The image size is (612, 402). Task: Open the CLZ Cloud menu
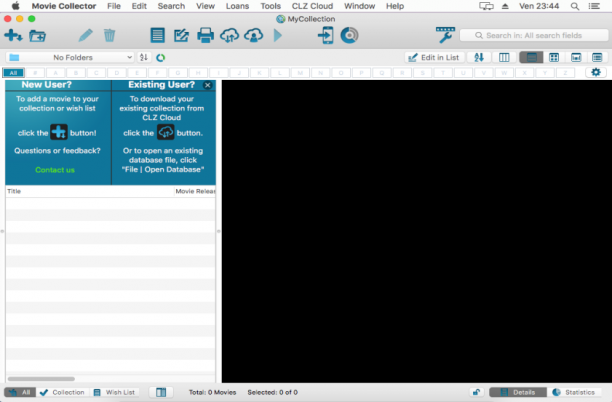[312, 6]
